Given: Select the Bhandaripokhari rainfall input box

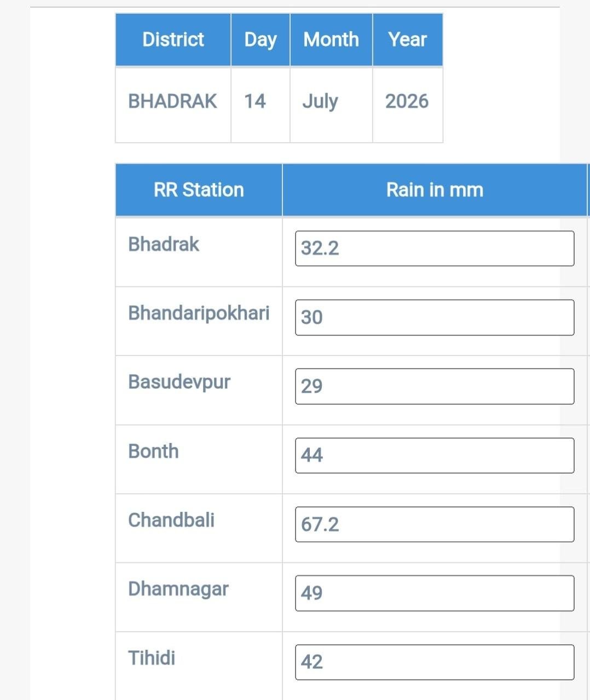Looking at the screenshot, I should [x=435, y=317].
